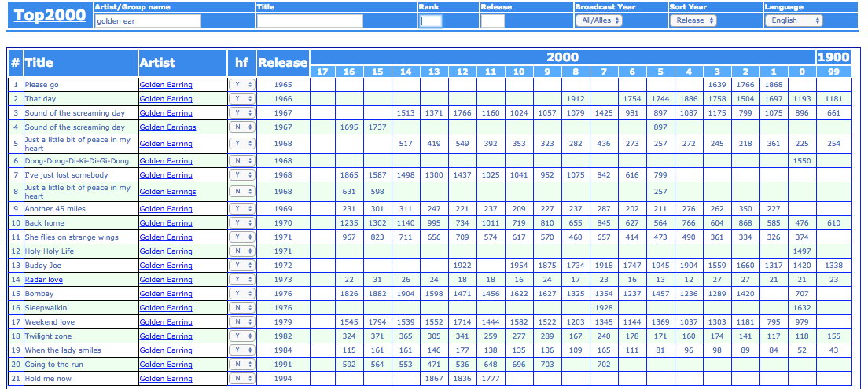
Task: Open hf dropdown for Bombay
Action: click(242, 294)
